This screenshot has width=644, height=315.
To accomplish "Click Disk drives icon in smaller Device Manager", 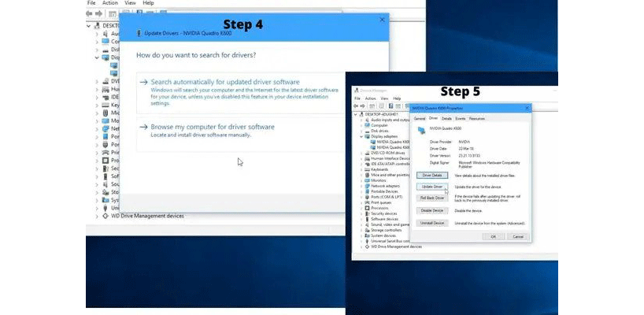I will click(x=367, y=131).
